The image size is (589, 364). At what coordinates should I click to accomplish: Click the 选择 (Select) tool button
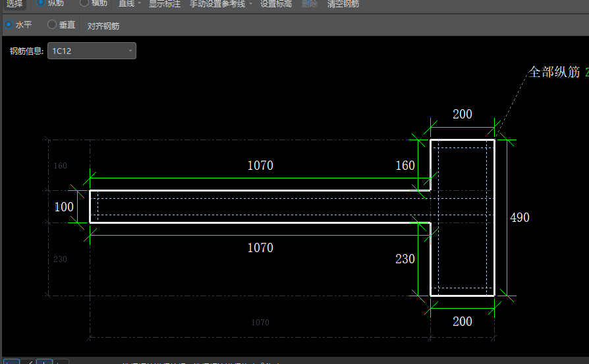pyautogui.click(x=14, y=4)
